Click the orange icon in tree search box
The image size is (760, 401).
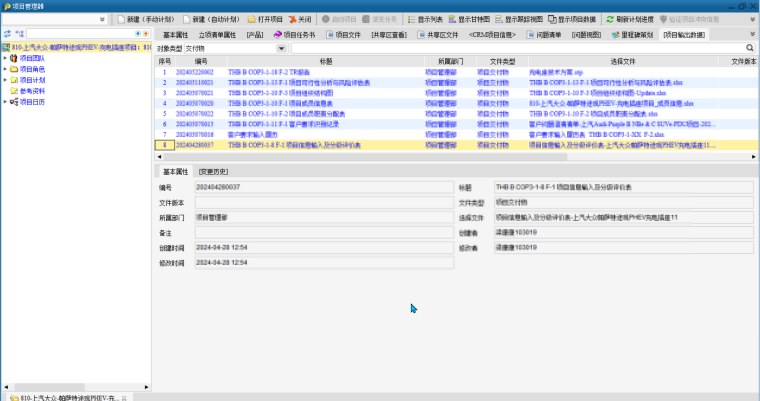point(145,34)
